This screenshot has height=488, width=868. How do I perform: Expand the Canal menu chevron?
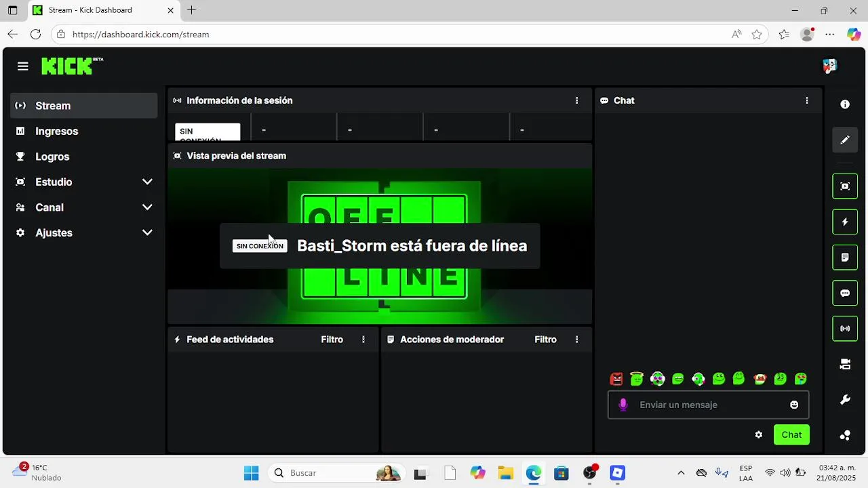147,207
